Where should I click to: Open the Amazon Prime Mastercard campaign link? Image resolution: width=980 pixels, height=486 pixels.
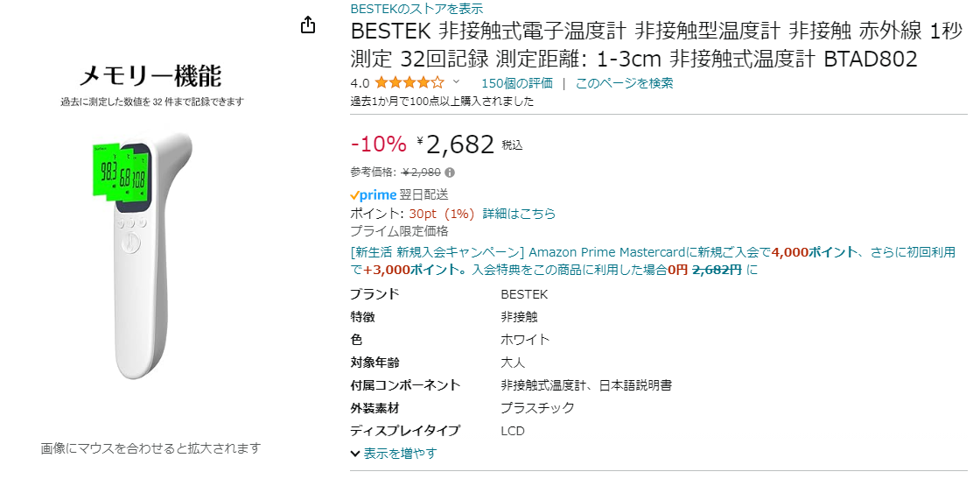click(604, 252)
